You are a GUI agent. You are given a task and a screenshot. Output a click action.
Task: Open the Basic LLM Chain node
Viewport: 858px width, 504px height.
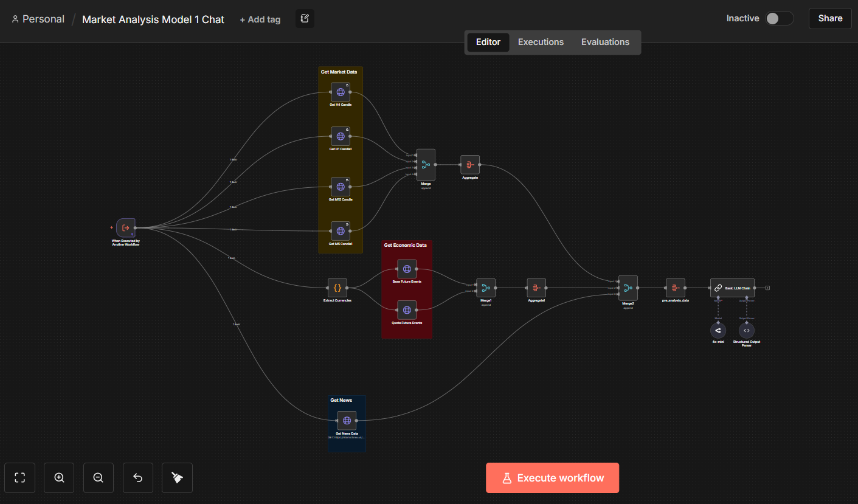(x=732, y=287)
